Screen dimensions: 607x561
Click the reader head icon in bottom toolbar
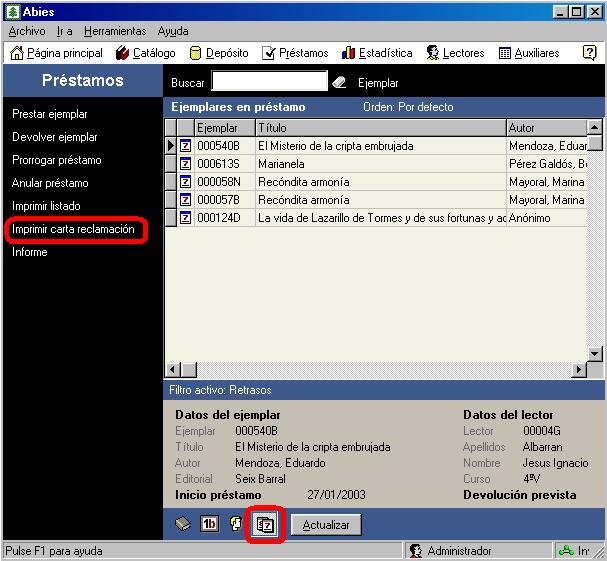pos(237,524)
